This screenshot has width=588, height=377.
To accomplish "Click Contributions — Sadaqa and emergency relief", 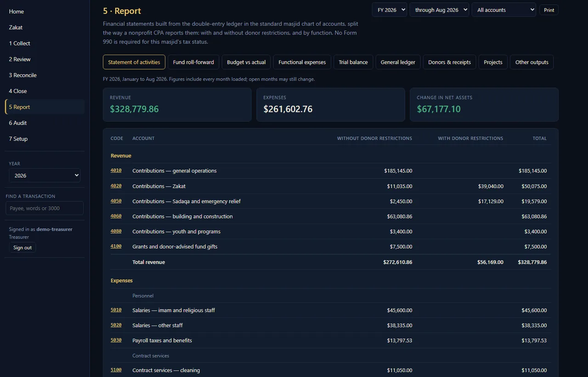I will pos(187,202).
